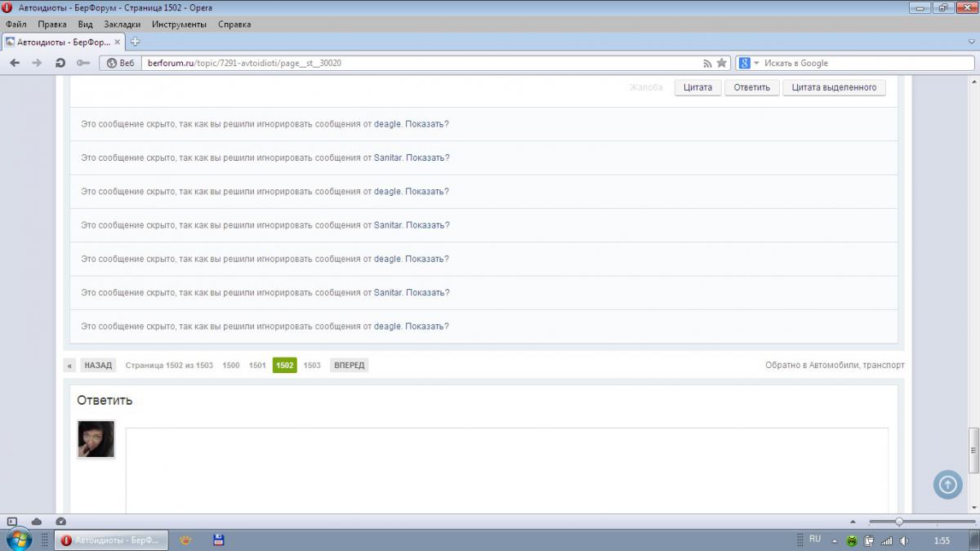Toggle the panels button in status bar
Image resolution: width=980 pixels, height=551 pixels.
[x=12, y=521]
